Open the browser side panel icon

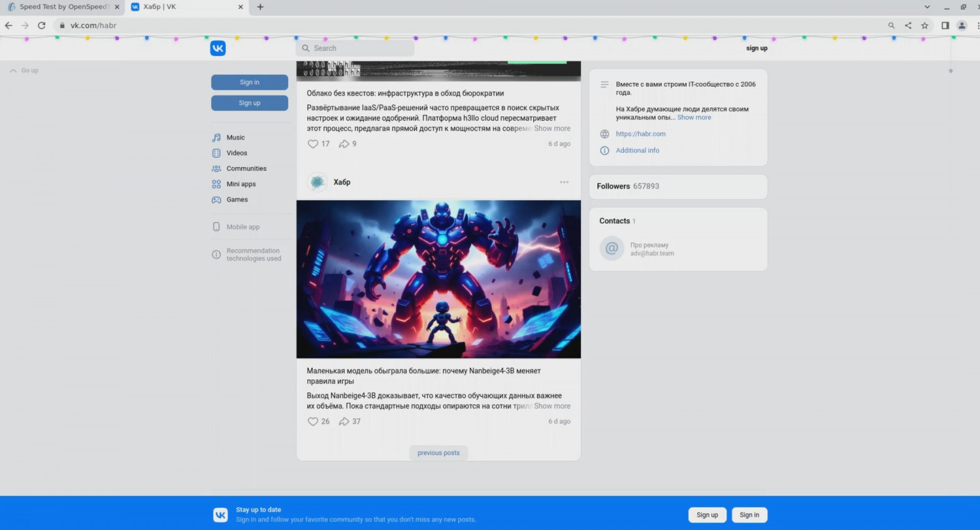(x=945, y=26)
